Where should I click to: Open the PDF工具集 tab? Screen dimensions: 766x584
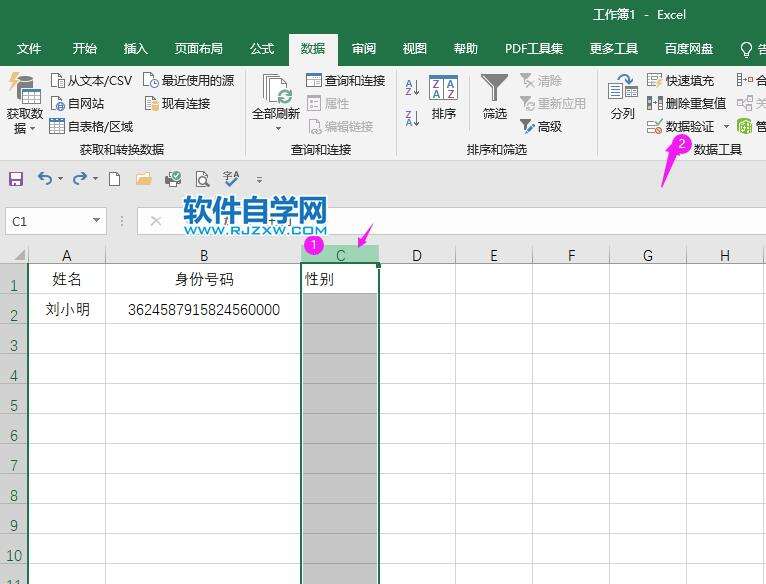[533, 49]
